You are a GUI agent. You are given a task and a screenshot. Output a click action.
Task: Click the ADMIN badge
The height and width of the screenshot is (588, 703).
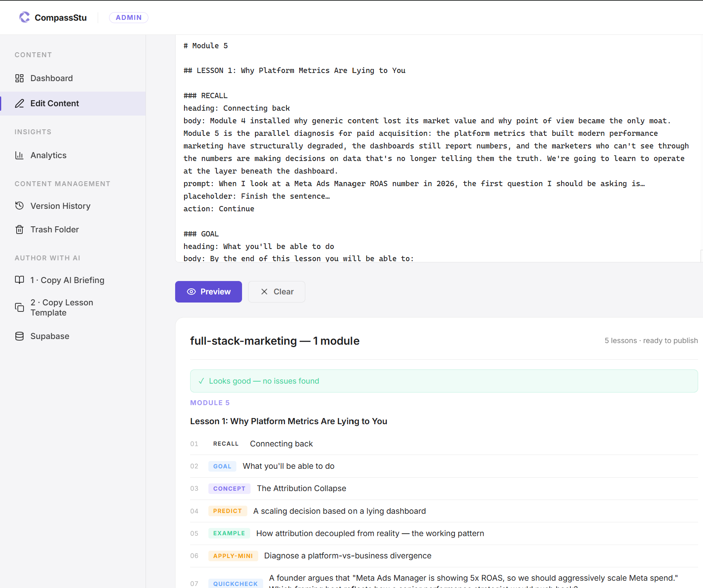pyautogui.click(x=129, y=17)
